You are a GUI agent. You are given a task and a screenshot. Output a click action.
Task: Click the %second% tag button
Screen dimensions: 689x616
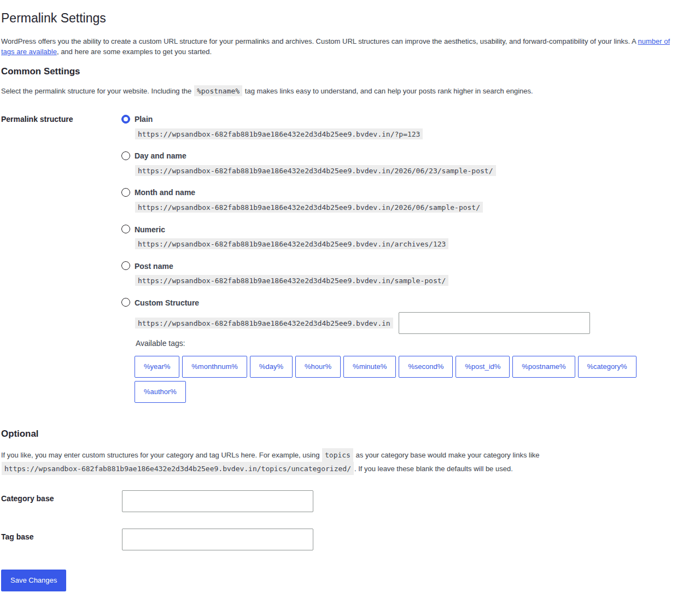425,367
